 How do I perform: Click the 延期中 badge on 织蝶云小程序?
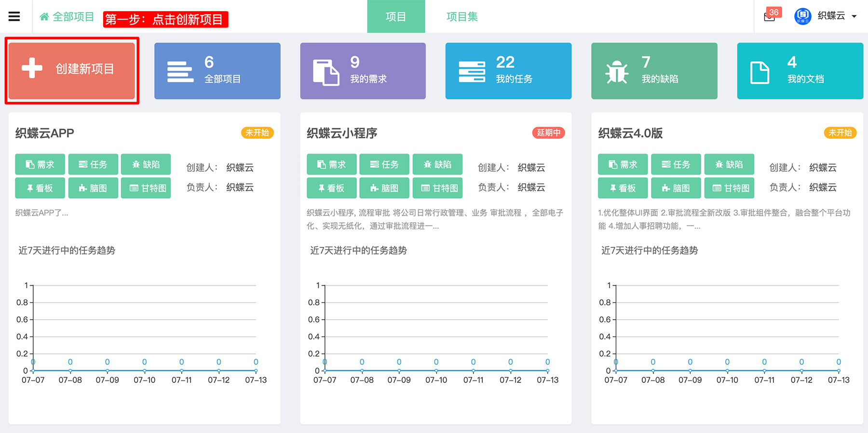549,133
